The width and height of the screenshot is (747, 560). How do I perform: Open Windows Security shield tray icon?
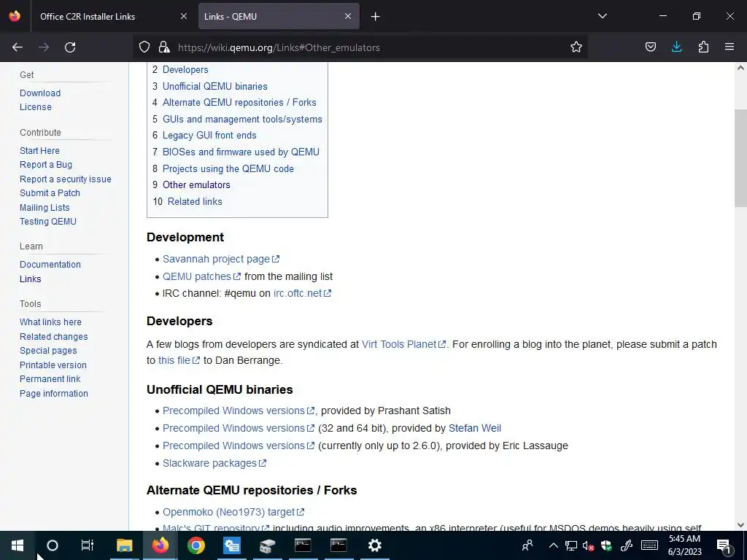(x=606, y=545)
